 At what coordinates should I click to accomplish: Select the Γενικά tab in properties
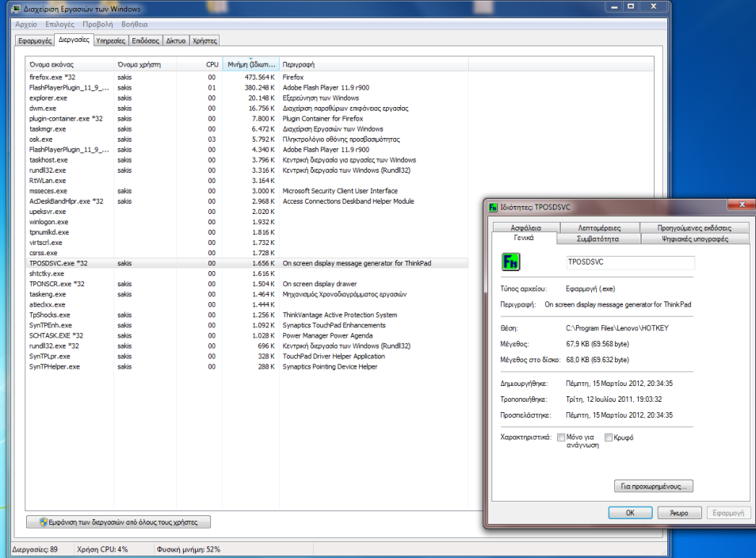point(524,238)
